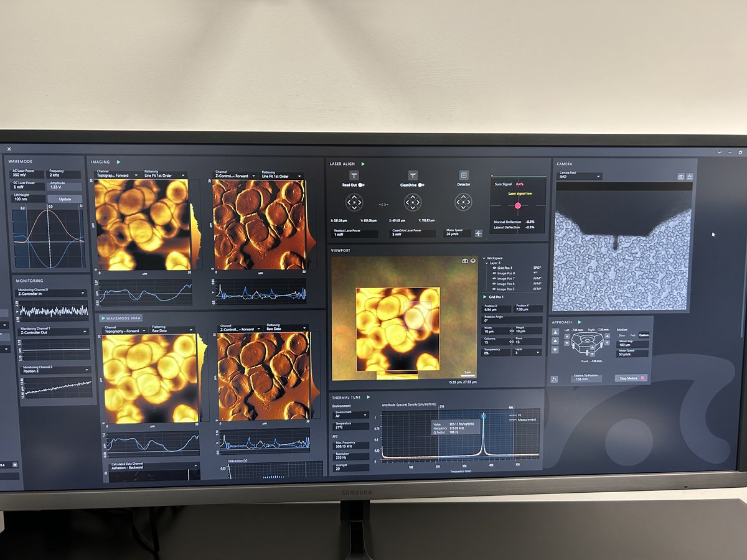Open the thermal tune Environment Air dropdown
This screenshot has width=747, height=560.
[x=350, y=415]
